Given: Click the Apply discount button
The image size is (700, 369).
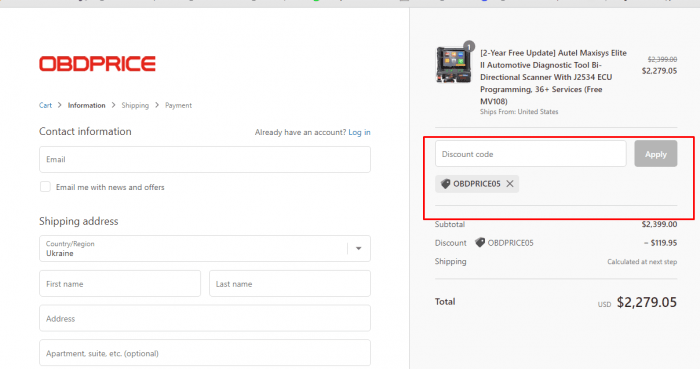Looking at the screenshot, I should pyautogui.click(x=655, y=154).
